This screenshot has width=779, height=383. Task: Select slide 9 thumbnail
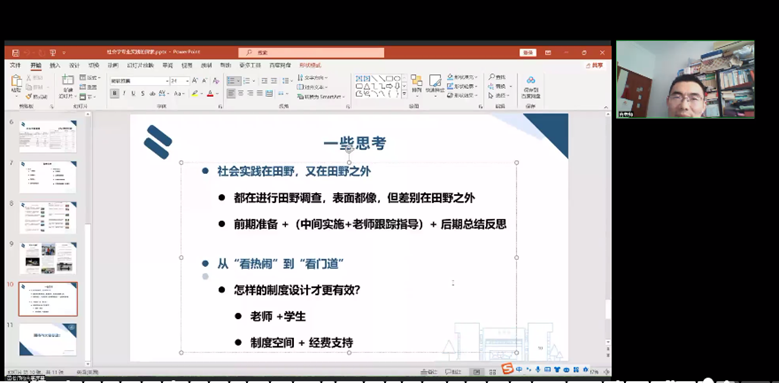pyautogui.click(x=48, y=258)
